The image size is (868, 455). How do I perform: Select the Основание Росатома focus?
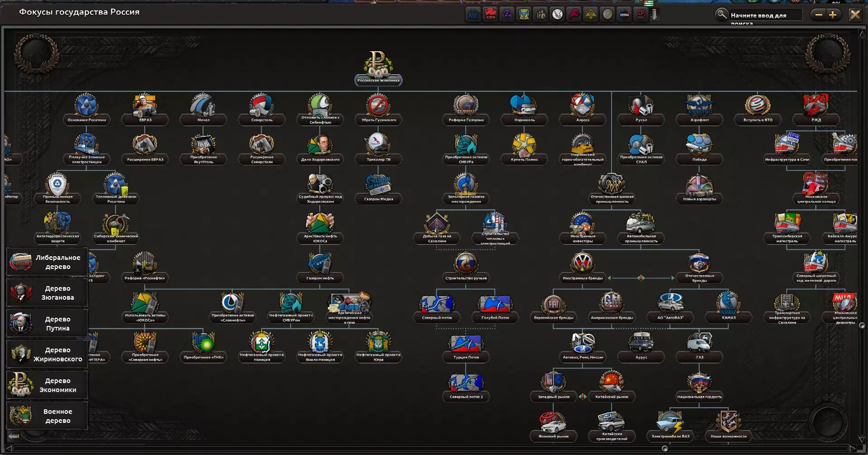86,109
